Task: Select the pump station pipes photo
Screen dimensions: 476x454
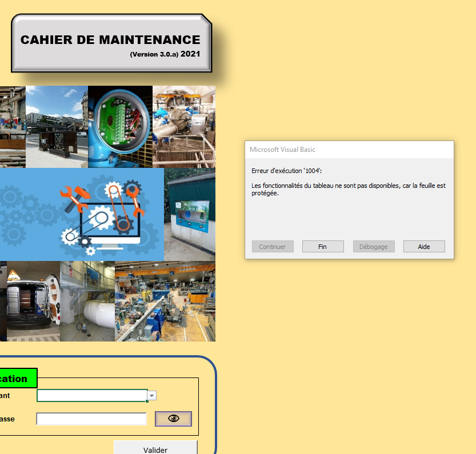Action: 184,126
